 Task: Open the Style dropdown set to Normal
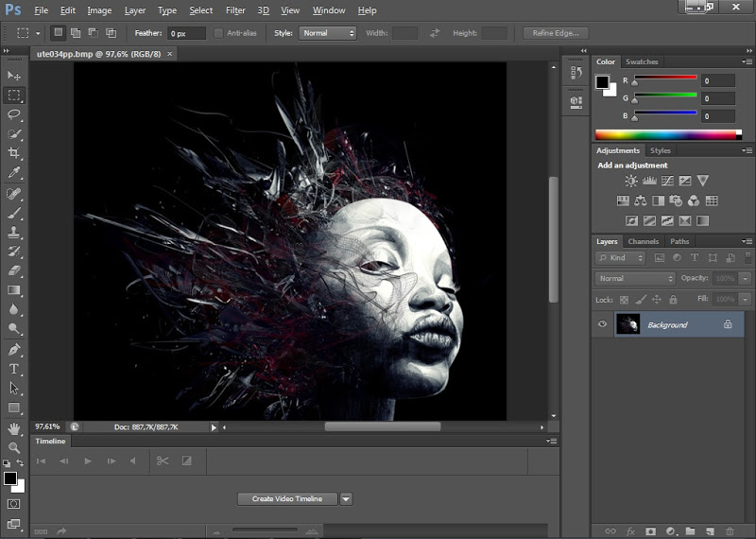(x=327, y=33)
